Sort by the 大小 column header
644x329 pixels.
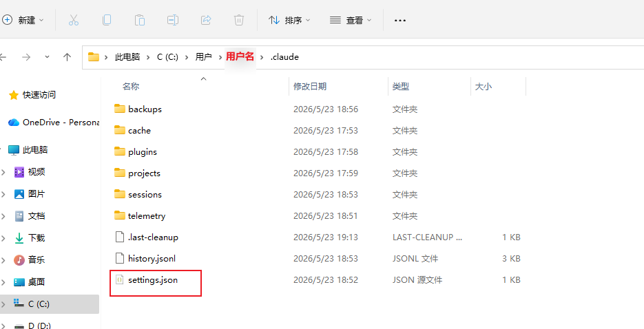[484, 86]
